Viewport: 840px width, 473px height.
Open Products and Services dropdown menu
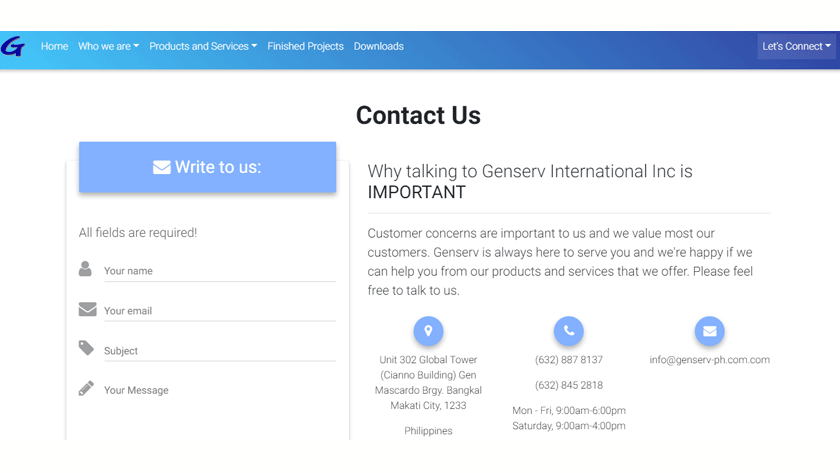[203, 46]
